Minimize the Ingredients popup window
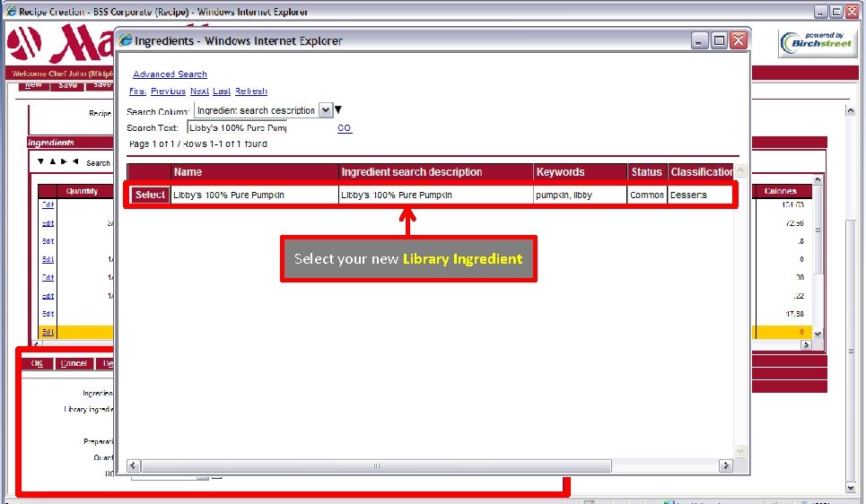This screenshot has width=866, height=504. point(700,40)
